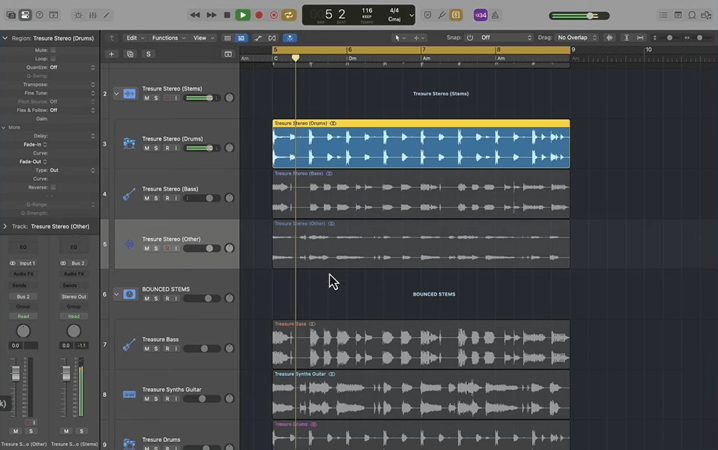The image size is (718, 450).
Task: Open the Functions menu
Action: tap(167, 38)
